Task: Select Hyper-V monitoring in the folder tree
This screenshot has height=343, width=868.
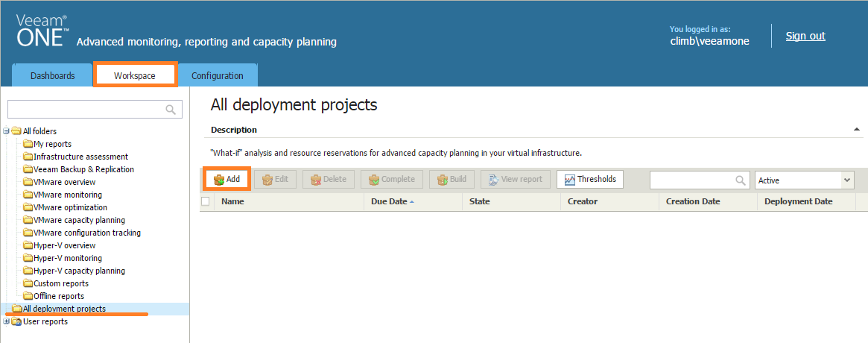Action: [x=68, y=258]
